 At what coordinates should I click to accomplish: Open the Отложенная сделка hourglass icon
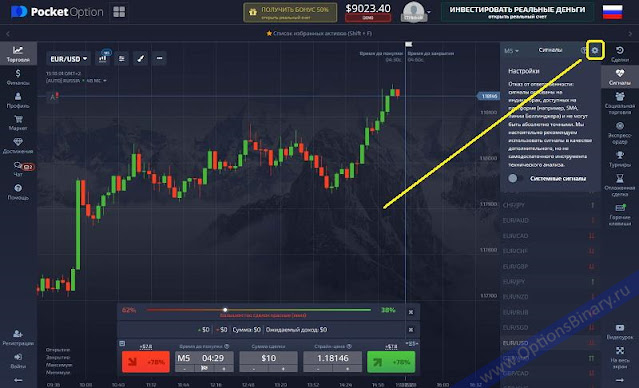coord(620,185)
